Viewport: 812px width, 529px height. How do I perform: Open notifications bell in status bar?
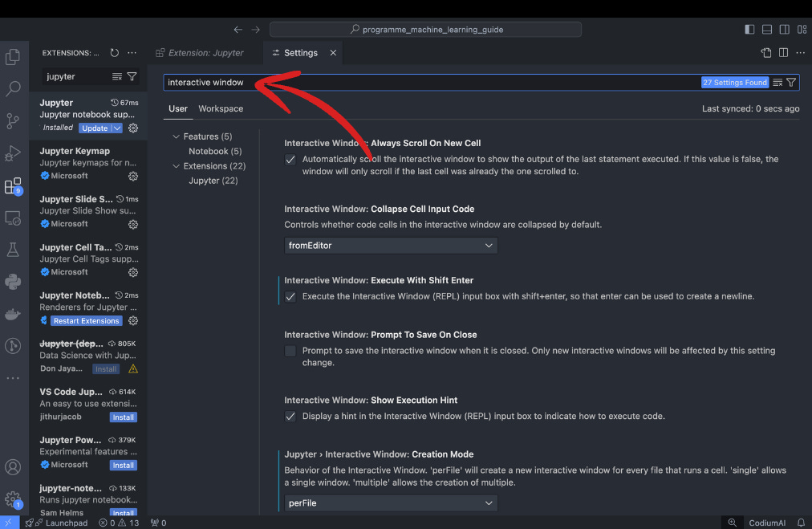click(801, 523)
